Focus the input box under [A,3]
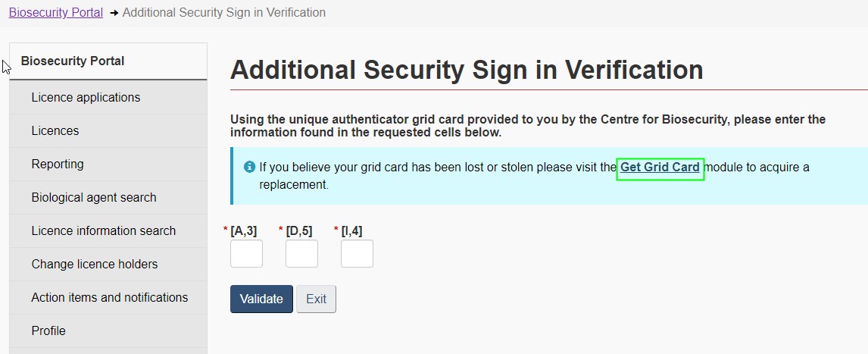 pos(246,254)
